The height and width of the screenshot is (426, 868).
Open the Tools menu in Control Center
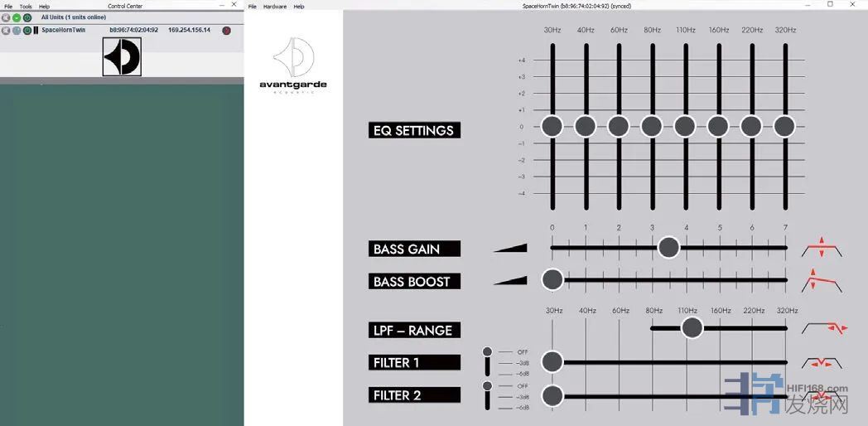coord(26,7)
